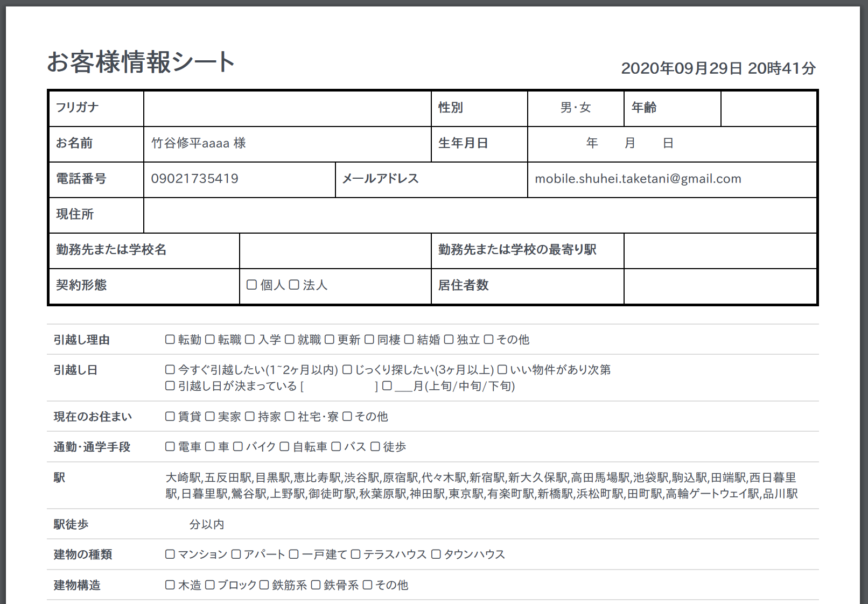Click the mobile.shuhei.taketani@gmail.com email cell

pyautogui.click(x=672, y=179)
